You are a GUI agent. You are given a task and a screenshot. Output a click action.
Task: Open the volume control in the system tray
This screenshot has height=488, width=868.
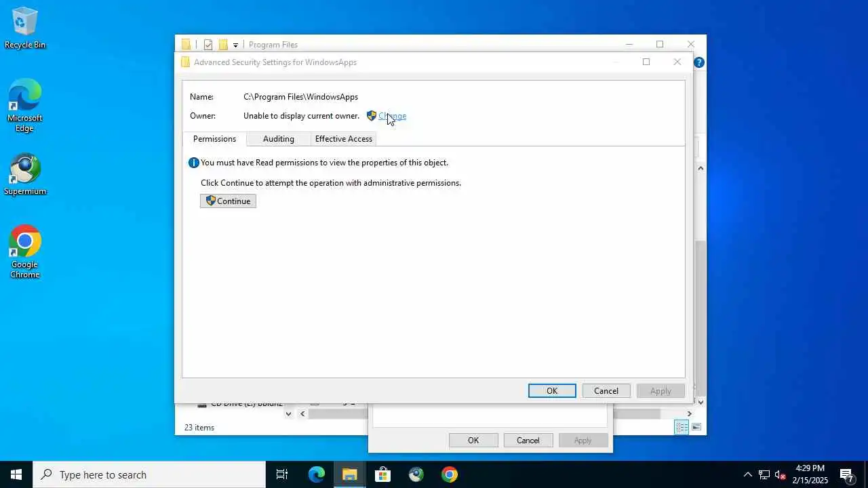(780, 474)
